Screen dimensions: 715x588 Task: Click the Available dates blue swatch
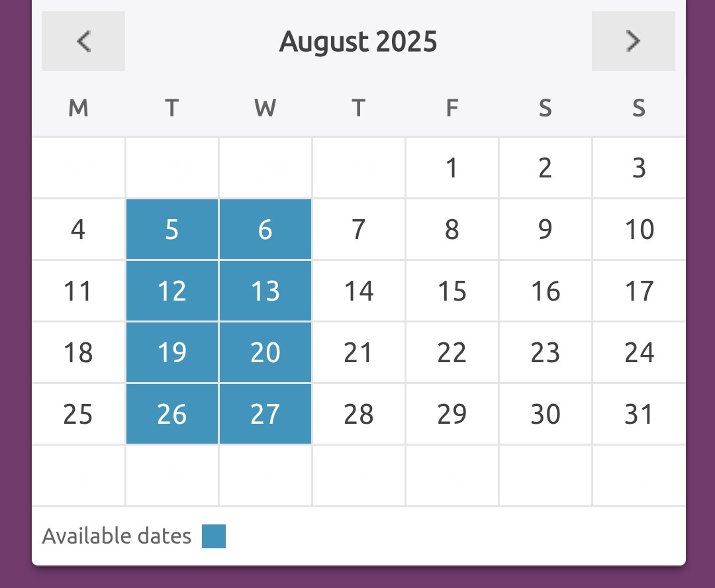pyautogui.click(x=214, y=536)
